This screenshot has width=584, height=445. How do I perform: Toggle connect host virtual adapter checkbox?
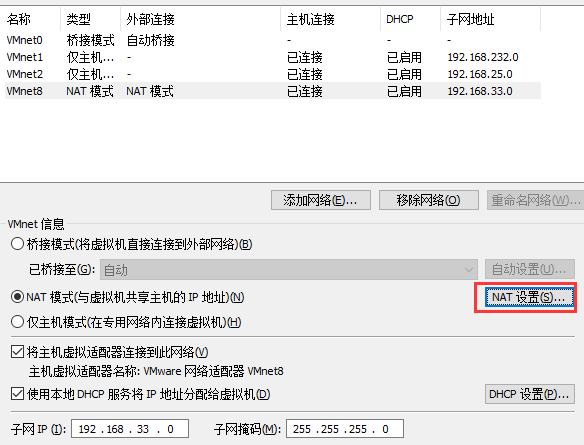coord(17,352)
